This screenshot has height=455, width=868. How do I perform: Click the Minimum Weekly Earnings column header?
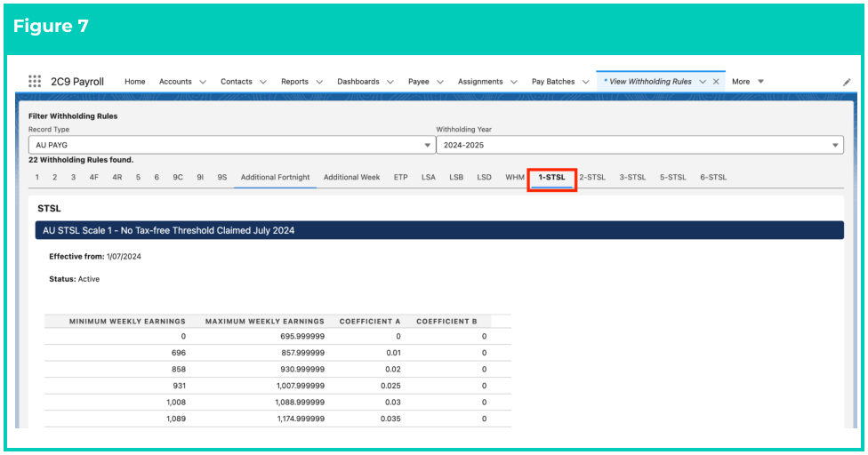[x=127, y=321]
